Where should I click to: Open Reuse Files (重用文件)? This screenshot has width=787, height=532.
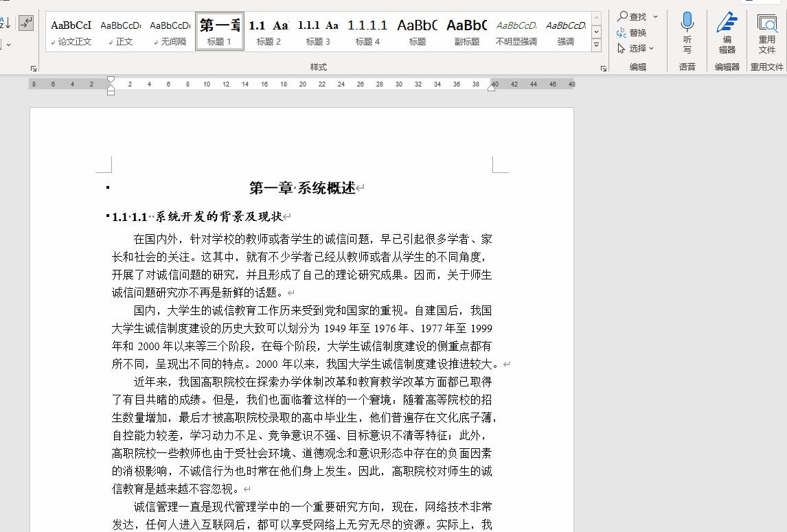[767, 31]
